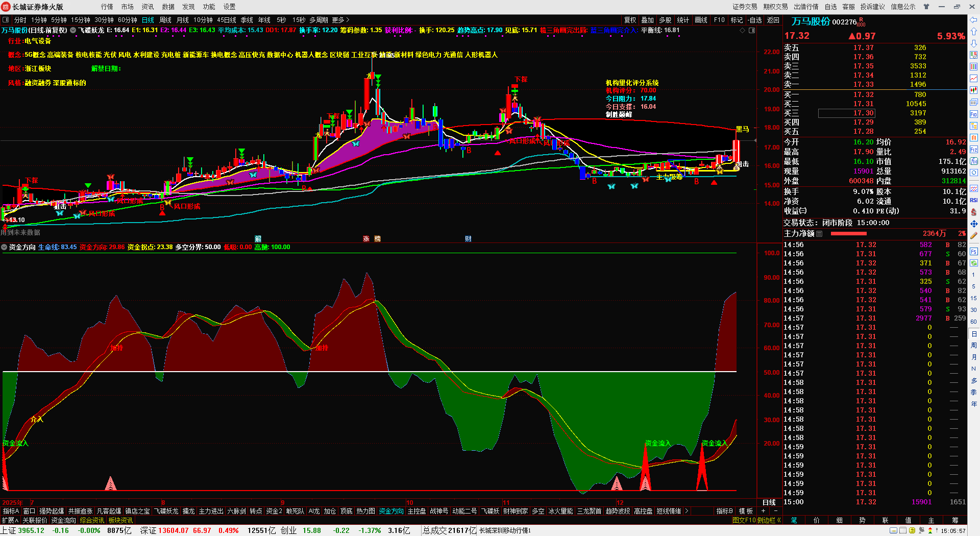Click the 财 marker on the chart timeline
980x536 pixels.
[468, 239]
